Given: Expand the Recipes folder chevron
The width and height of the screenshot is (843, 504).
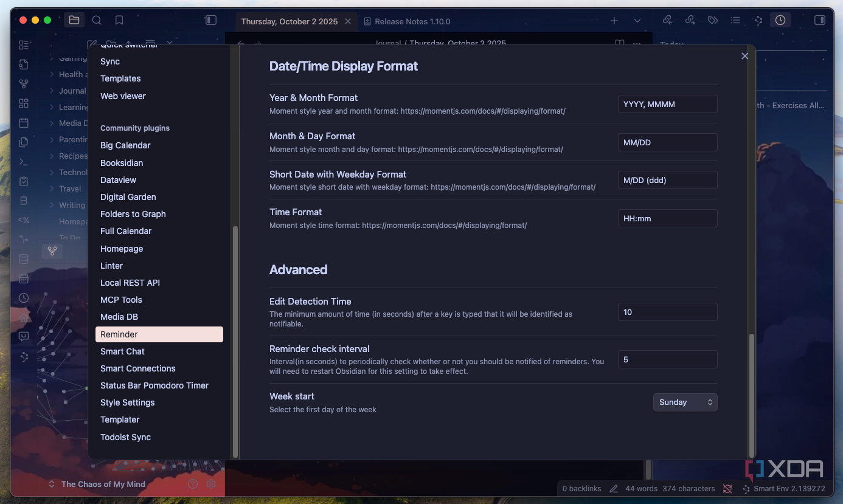Looking at the screenshot, I should click(52, 156).
